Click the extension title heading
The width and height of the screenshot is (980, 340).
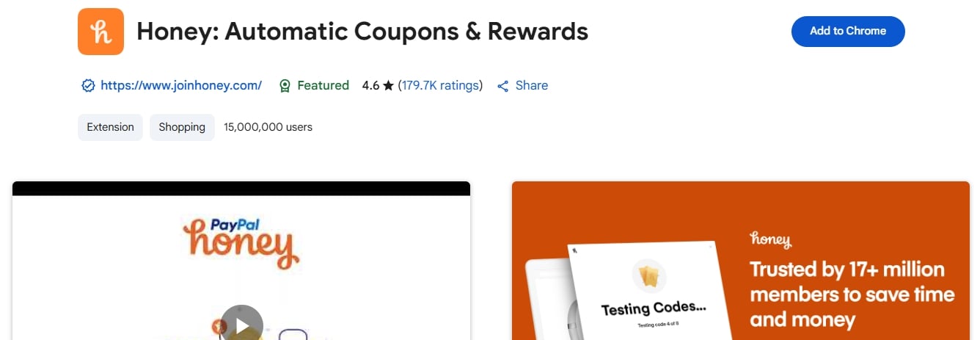(x=362, y=31)
